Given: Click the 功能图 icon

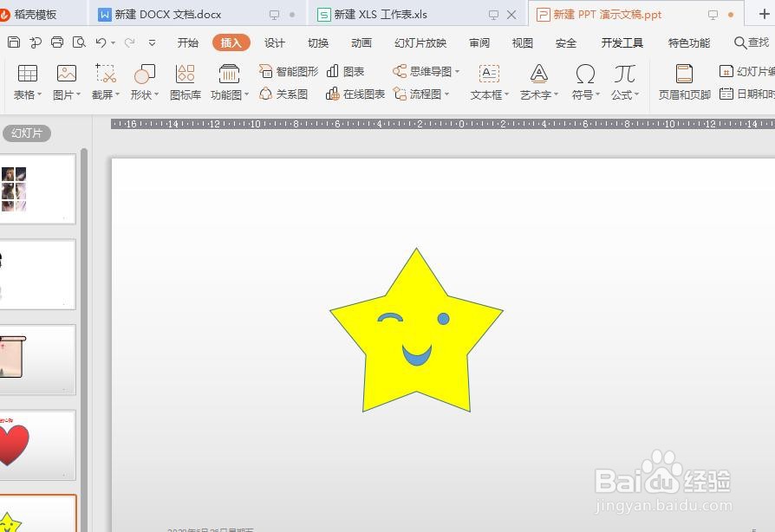Looking at the screenshot, I should (229, 74).
